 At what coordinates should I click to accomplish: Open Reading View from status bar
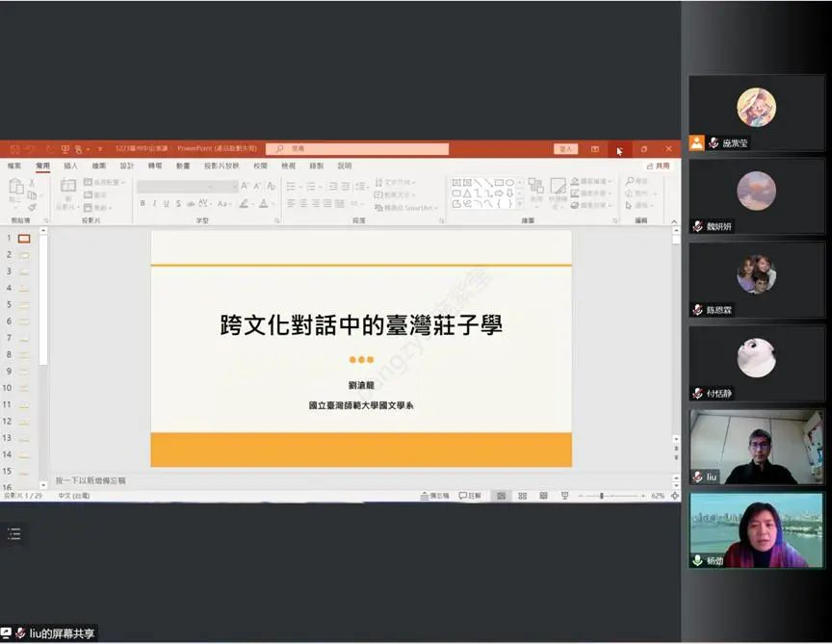pyautogui.click(x=541, y=496)
